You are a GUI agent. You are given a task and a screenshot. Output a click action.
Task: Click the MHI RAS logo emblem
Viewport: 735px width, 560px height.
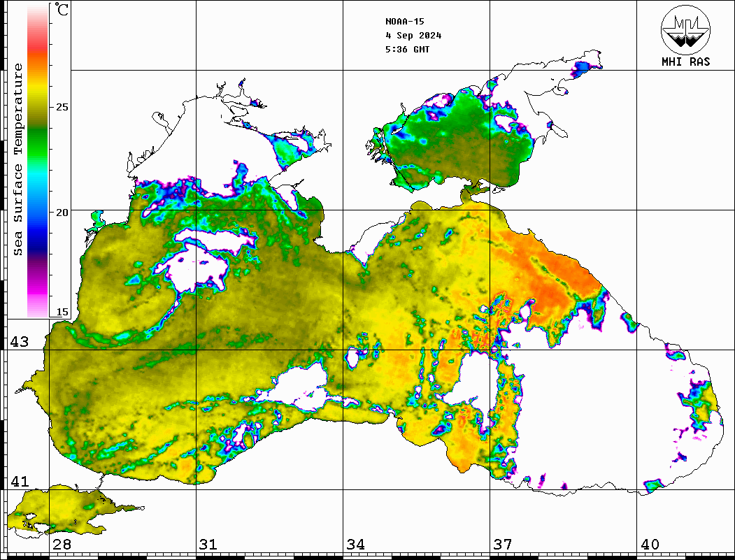point(686,29)
